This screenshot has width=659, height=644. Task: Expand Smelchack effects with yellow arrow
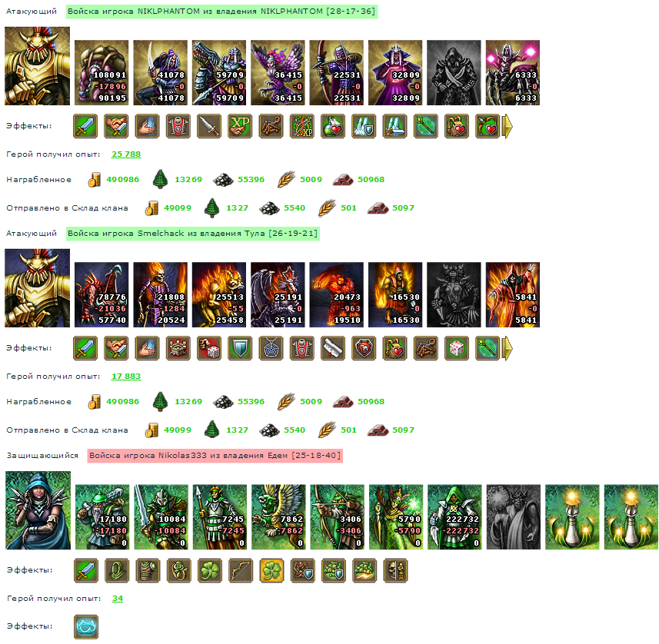[508, 348]
